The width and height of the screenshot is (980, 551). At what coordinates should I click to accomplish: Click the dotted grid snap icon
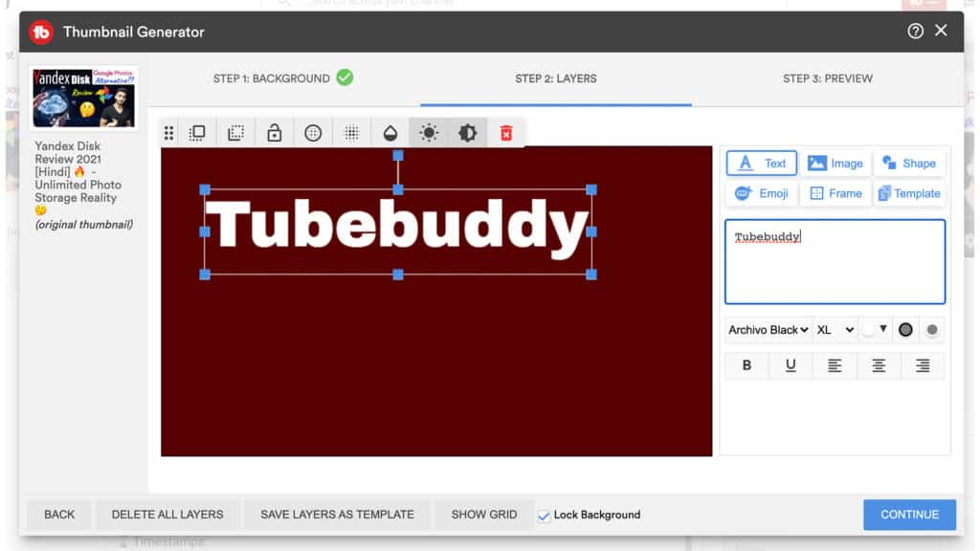point(352,133)
